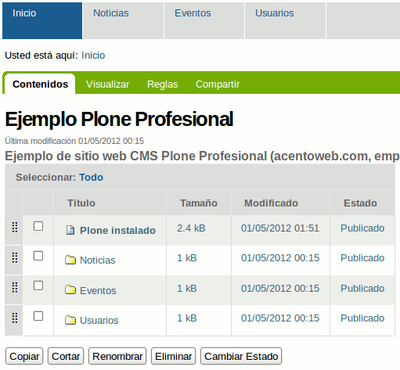Image resolution: width=400 pixels, height=370 pixels.
Task: Click the Copiar button
Action: point(24,356)
